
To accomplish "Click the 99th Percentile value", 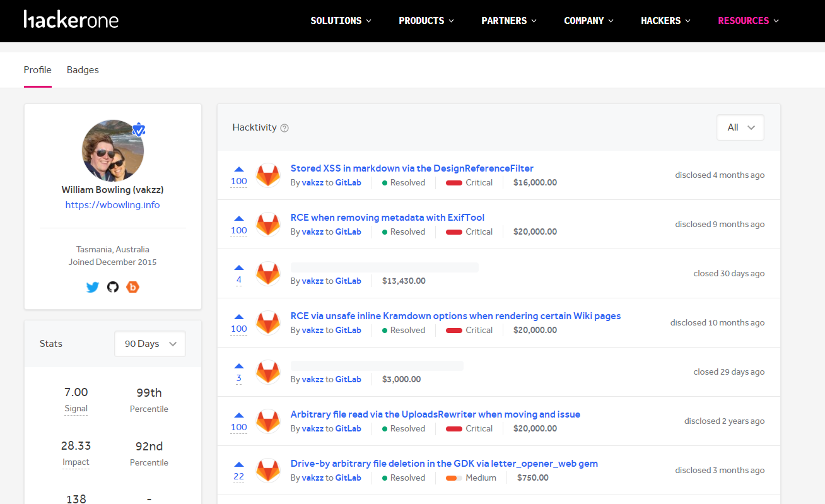I will 149,392.
